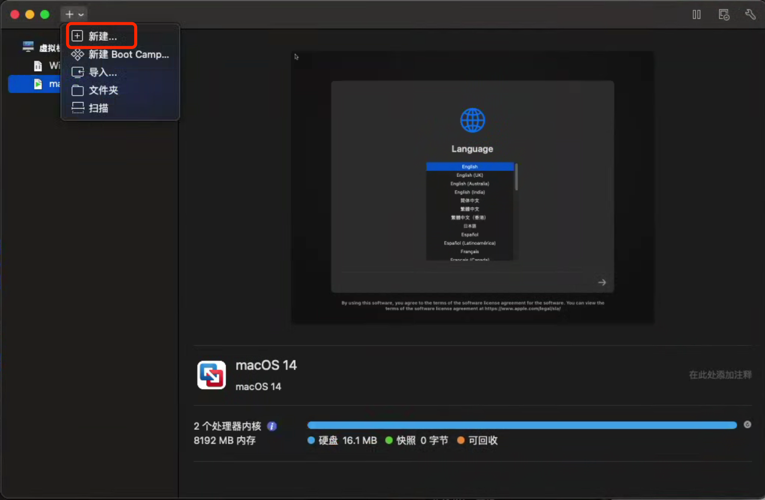Screen dimensions: 765x500
Task: Select English (UK) in the language list
Action: coord(470,175)
